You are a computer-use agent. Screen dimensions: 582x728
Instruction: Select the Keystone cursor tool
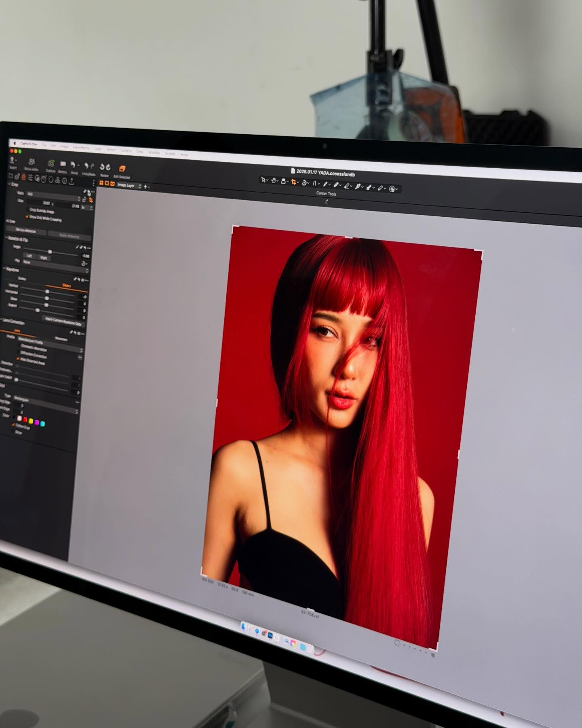pyautogui.click(x=314, y=183)
